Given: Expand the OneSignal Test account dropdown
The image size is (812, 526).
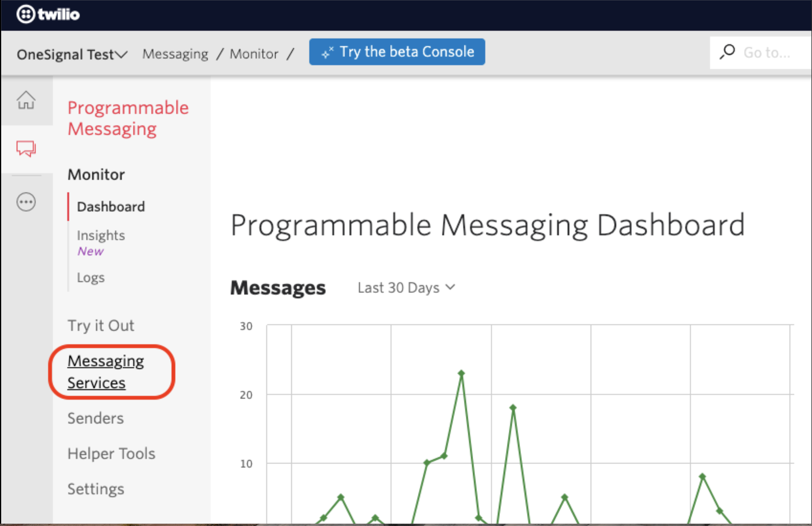Looking at the screenshot, I should pyautogui.click(x=72, y=54).
